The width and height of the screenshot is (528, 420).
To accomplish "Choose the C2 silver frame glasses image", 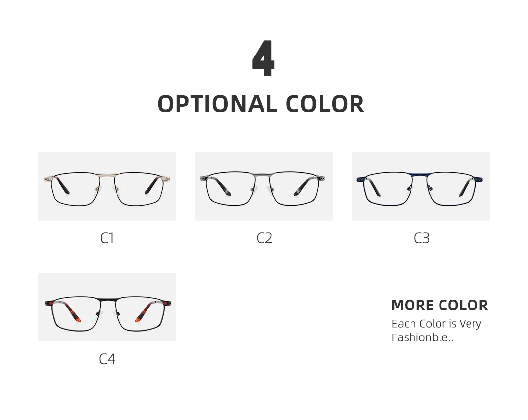I will coord(264,186).
